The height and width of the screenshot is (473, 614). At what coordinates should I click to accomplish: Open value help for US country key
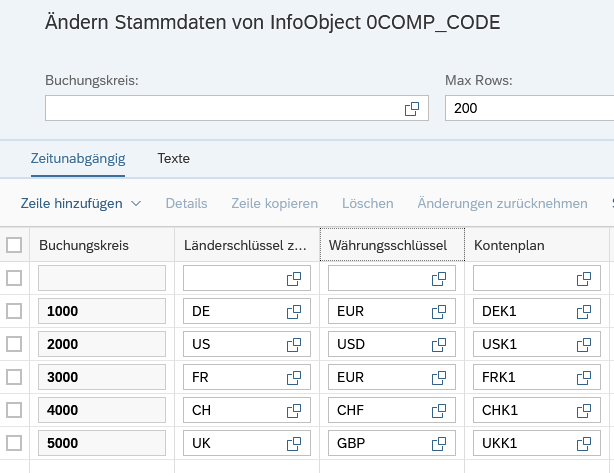click(x=294, y=345)
